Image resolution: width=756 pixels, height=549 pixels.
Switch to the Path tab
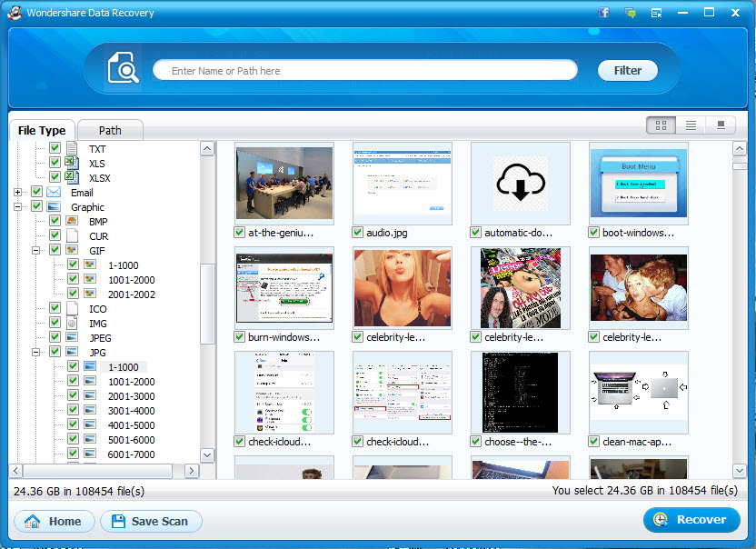point(110,131)
